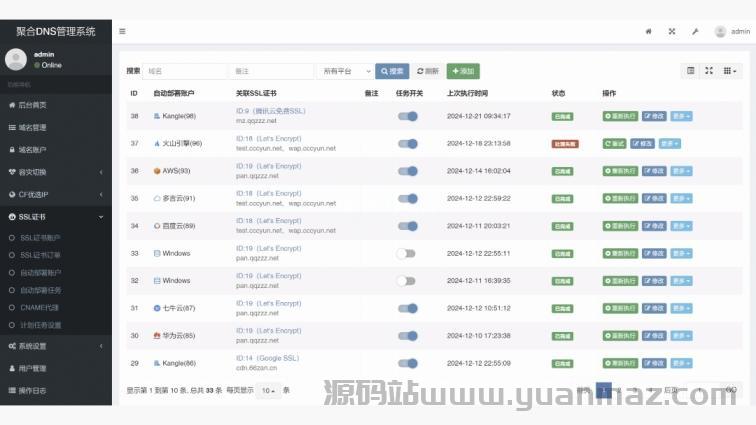
Task: Open the 更多 dropdown for row 37
Action: pyautogui.click(x=670, y=144)
